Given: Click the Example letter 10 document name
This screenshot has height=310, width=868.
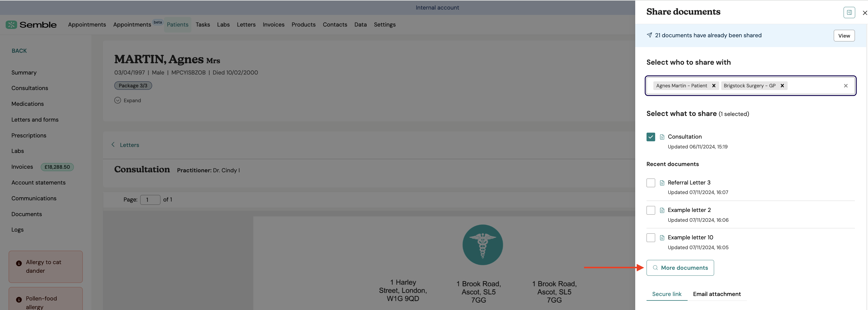Looking at the screenshot, I should [690, 238].
